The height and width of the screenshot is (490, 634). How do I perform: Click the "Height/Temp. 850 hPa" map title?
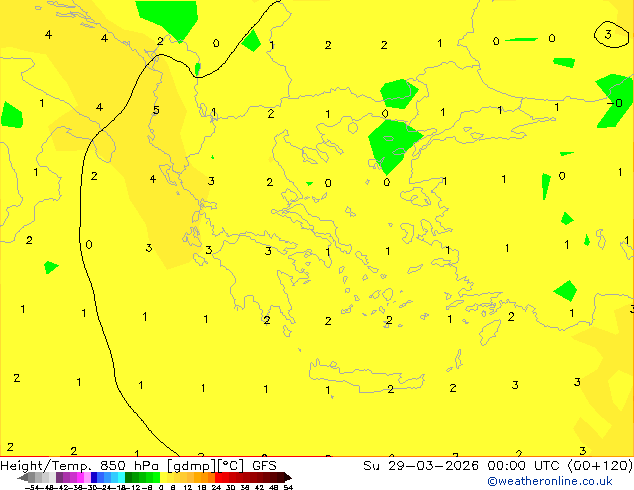click(x=81, y=466)
